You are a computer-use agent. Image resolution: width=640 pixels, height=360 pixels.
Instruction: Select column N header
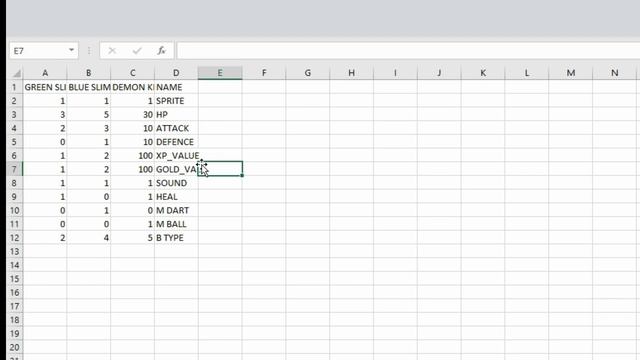(x=614, y=73)
